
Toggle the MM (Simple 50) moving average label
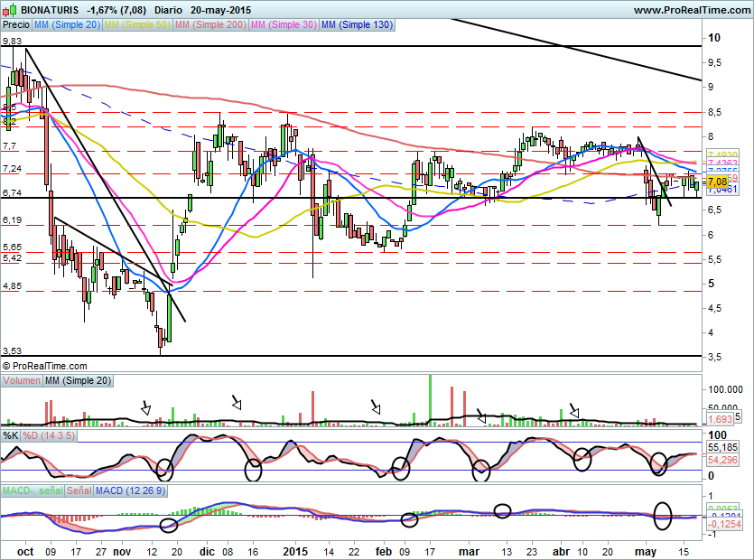coord(137,24)
